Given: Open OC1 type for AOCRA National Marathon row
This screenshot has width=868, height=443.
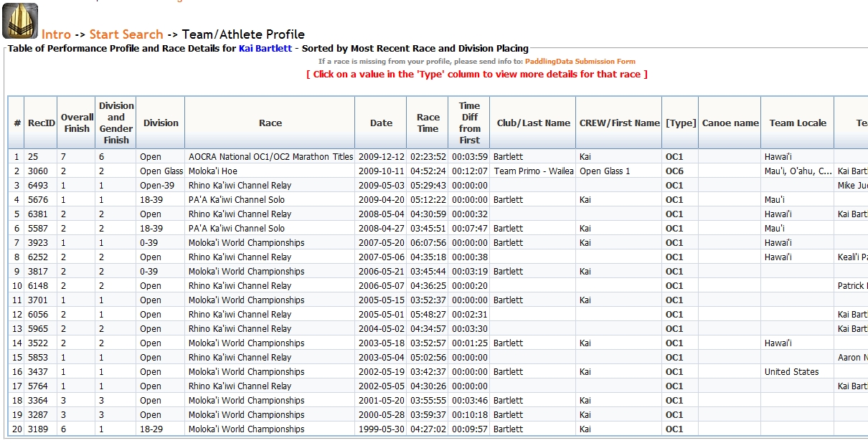Looking at the screenshot, I should [674, 157].
